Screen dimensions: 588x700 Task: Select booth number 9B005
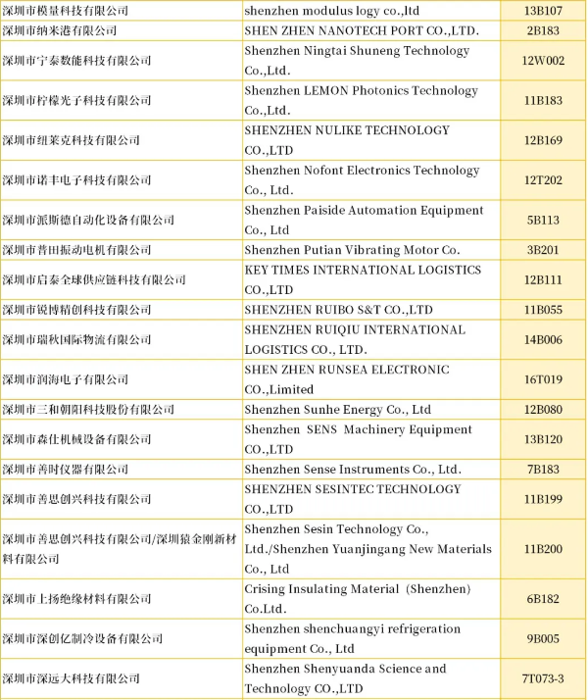click(x=543, y=639)
